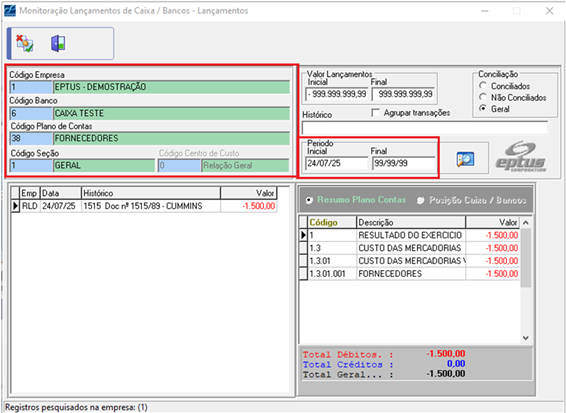Select the Geral conciliation radio button
This screenshot has width=566, height=413.
point(483,108)
